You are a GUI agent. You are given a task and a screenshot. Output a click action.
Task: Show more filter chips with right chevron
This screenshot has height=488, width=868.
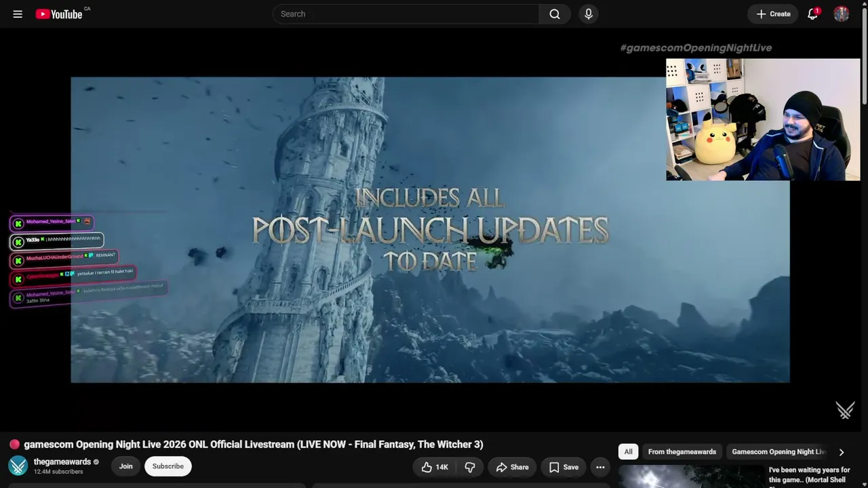point(842,452)
